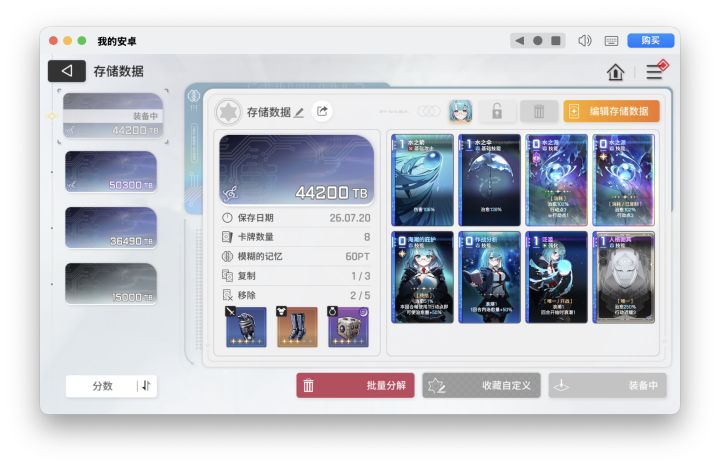Click the 卡牌数量 card icon

[x=227, y=237]
